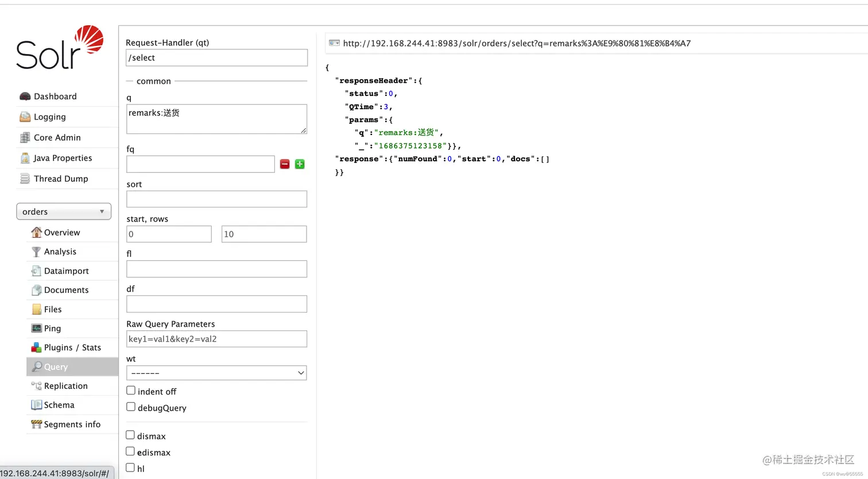
Task: Select the Overview entry for orders
Action: click(62, 233)
